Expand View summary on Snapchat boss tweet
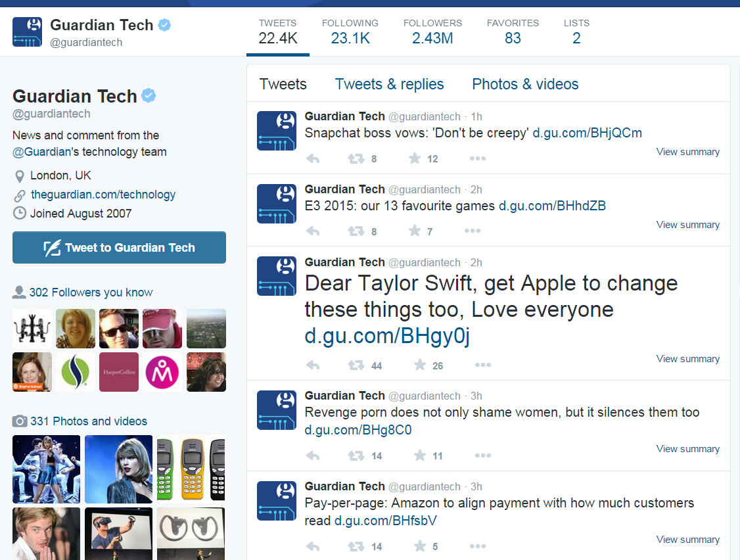The width and height of the screenshot is (740, 560). point(687,152)
